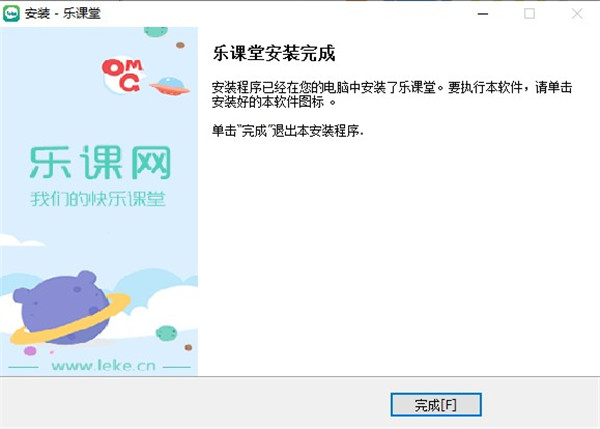Click the purple ringed planet illustration
The width and height of the screenshot is (600, 429).
tap(69, 308)
